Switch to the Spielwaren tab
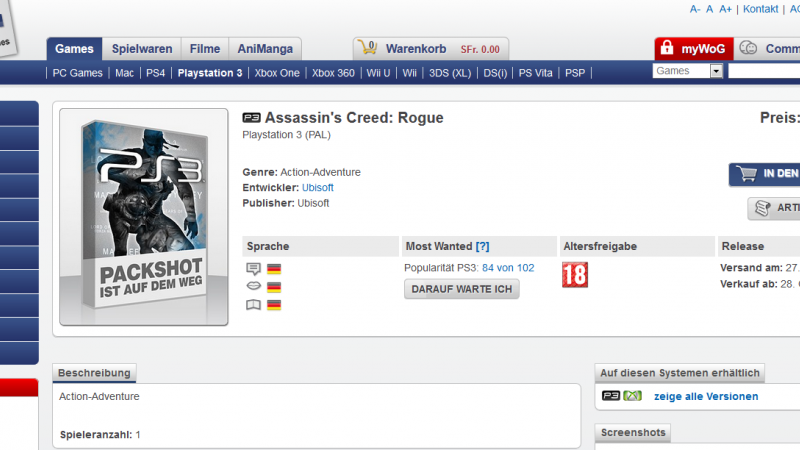 point(142,49)
